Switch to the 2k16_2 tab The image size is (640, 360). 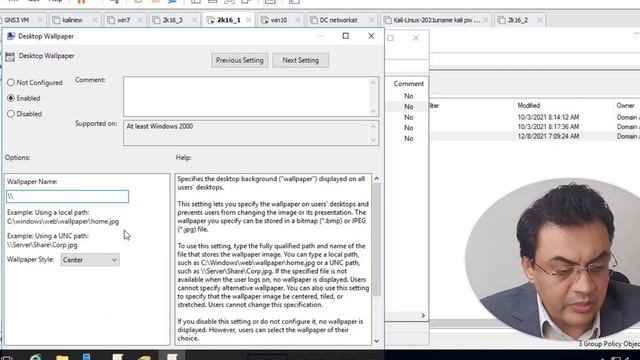pos(518,20)
